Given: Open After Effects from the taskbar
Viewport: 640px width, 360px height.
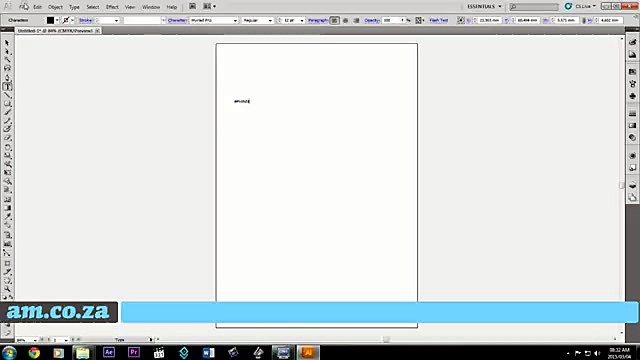Looking at the screenshot, I should click(x=109, y=352).
